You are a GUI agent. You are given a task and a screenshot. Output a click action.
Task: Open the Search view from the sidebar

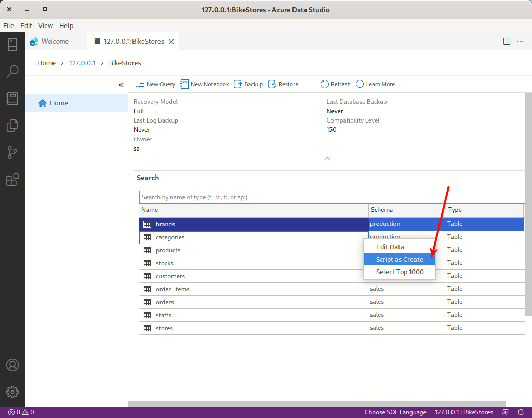(12, 71)
